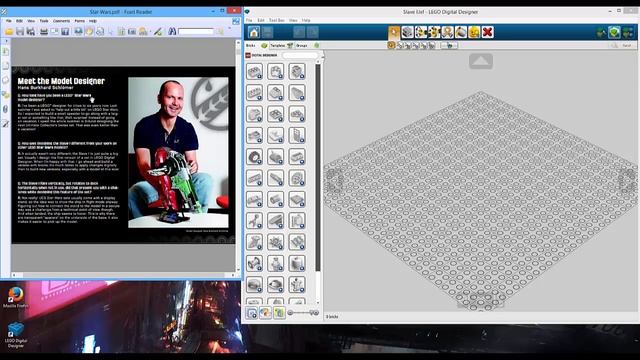Click the Save icon in LEGO Digital Designer toolbar
The width and height of the screenshot is (640, 360).
click(x=267, y=32)
